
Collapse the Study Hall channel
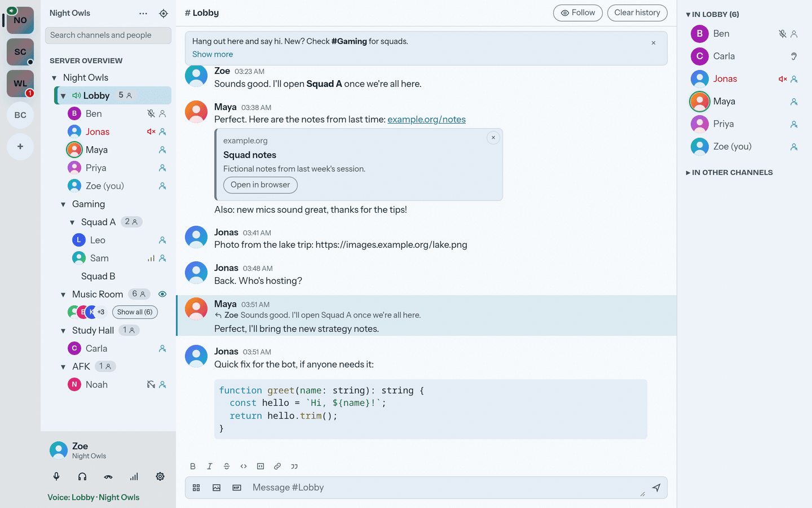[x=63, y=331]
